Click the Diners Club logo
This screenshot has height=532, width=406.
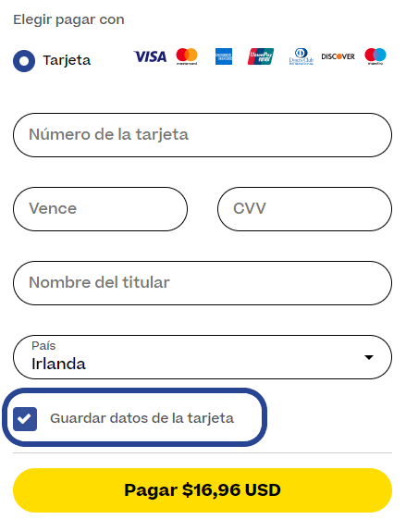[x=301, y=56]
